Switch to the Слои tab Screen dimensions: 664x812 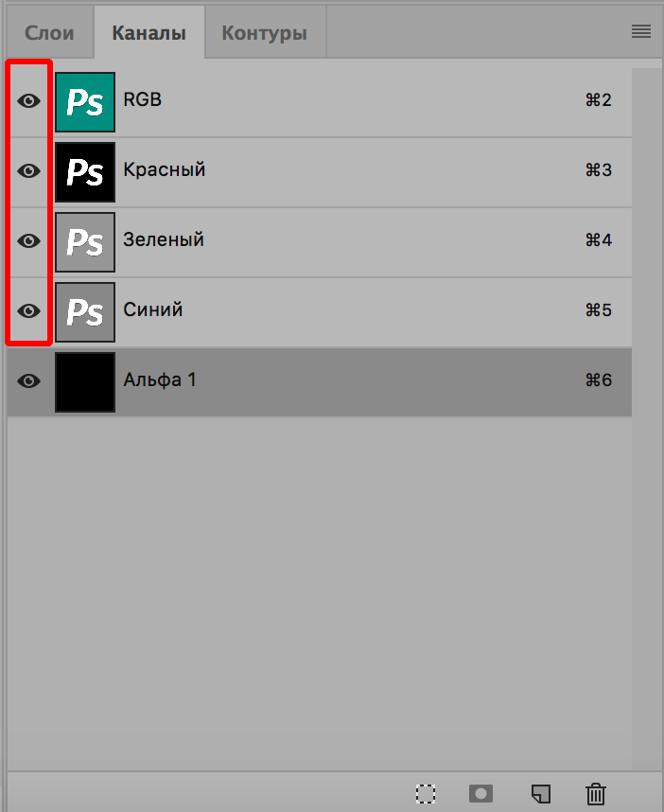(x=48, y=31)
